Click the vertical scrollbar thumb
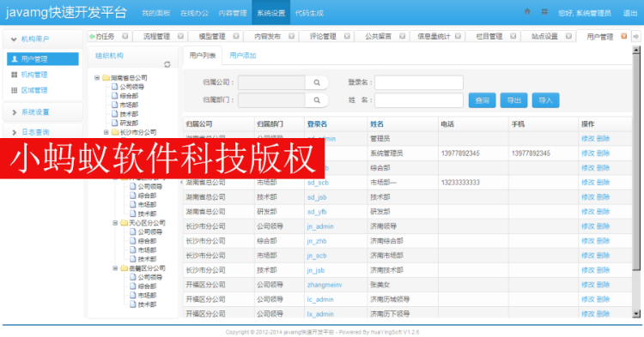644x337 pixels. 636,162
